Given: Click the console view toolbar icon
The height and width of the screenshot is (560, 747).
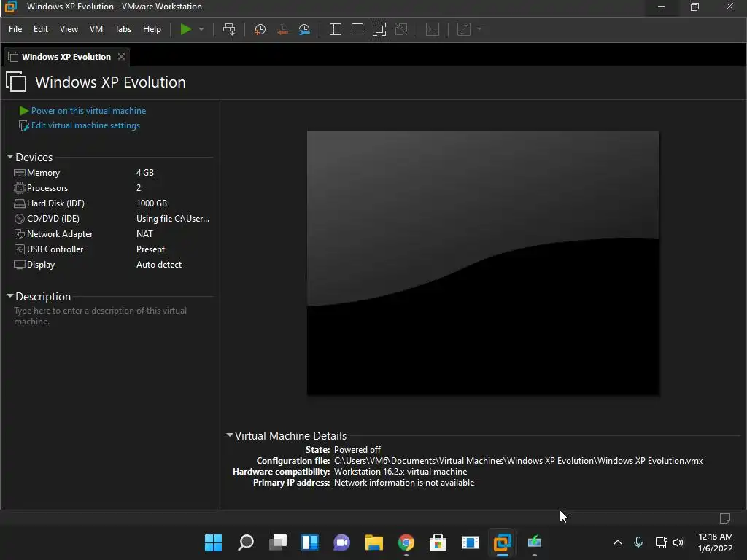Looking at the screenshot, I should point(433,29).
